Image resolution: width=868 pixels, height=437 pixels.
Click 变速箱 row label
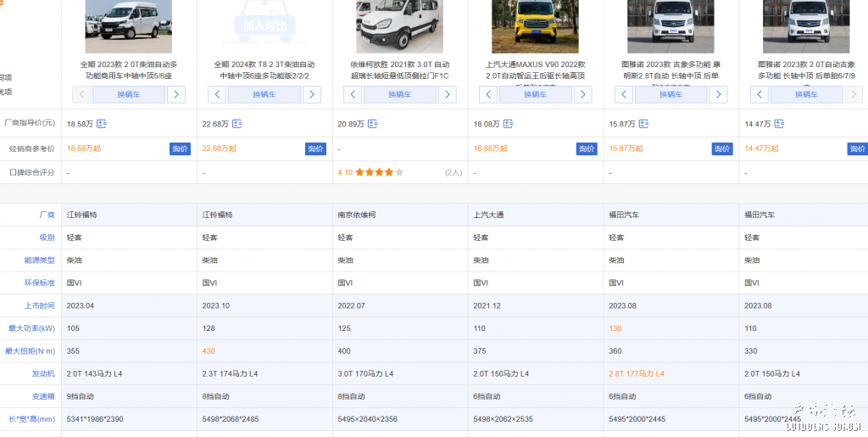(44, 396)
